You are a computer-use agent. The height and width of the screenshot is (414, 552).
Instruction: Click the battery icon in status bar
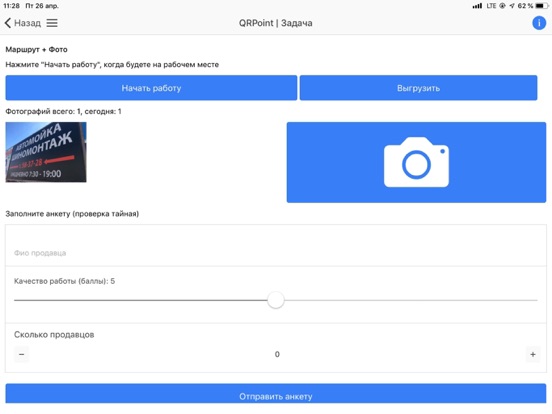542,6
